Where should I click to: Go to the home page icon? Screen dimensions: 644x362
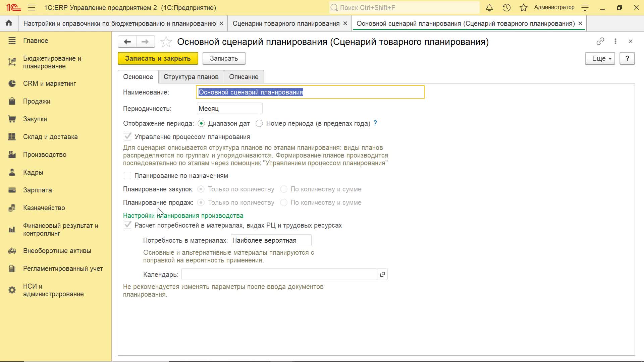click(9, 23)
